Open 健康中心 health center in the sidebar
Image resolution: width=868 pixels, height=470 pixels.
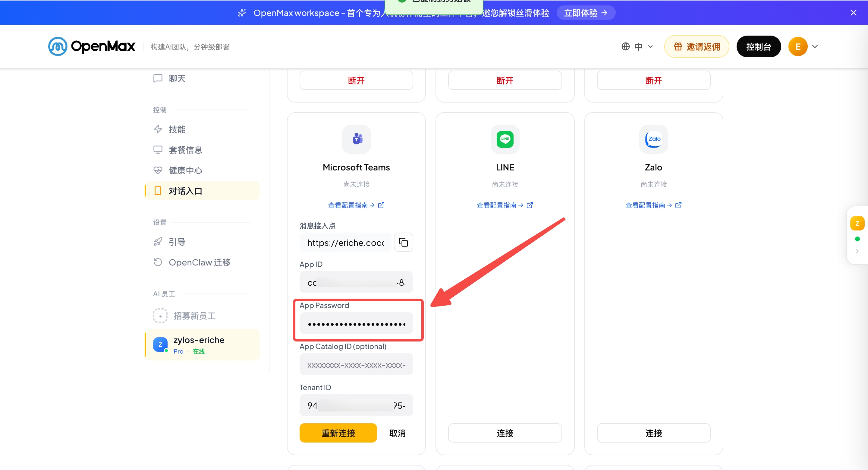[202, 170]
